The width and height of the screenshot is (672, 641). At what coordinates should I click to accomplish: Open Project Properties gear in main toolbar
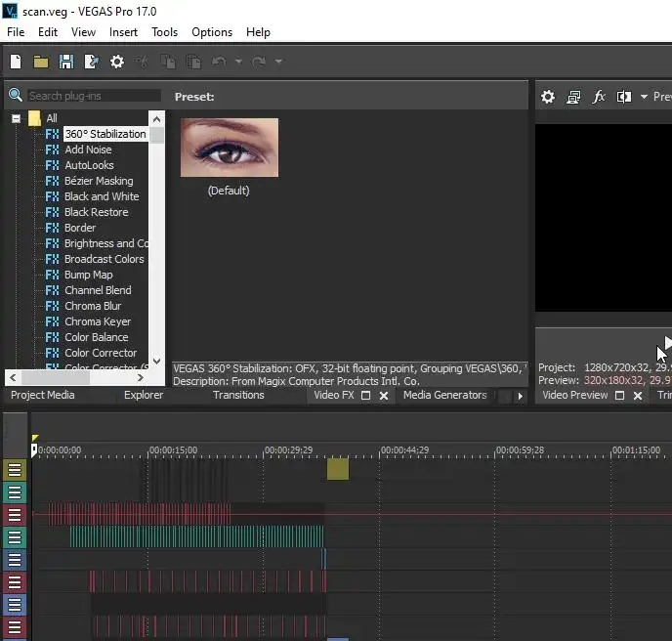117,62
